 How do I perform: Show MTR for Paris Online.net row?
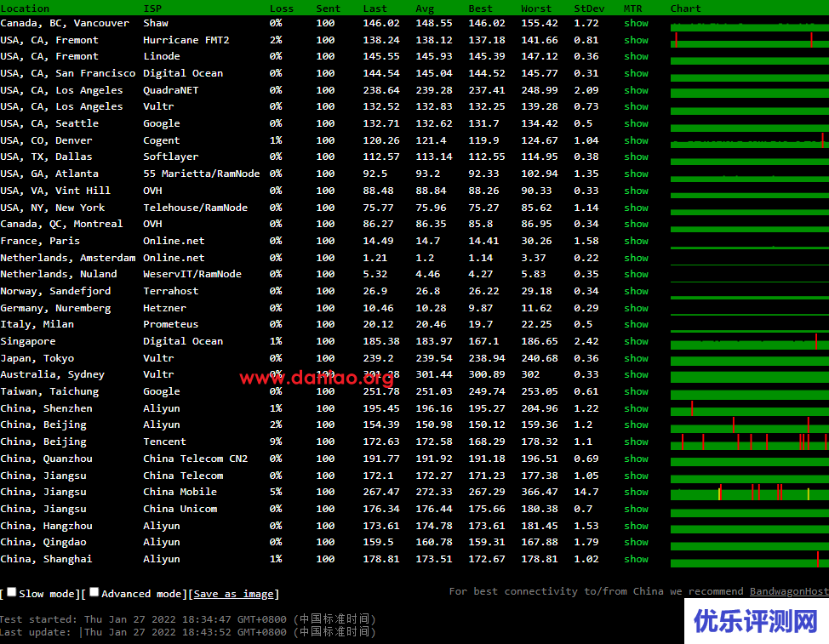point(636,241)
